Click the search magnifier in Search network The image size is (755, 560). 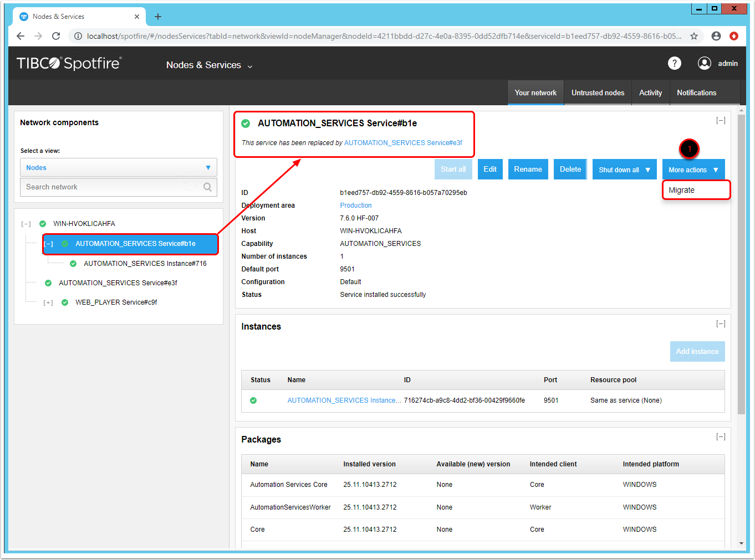point(207,187)
